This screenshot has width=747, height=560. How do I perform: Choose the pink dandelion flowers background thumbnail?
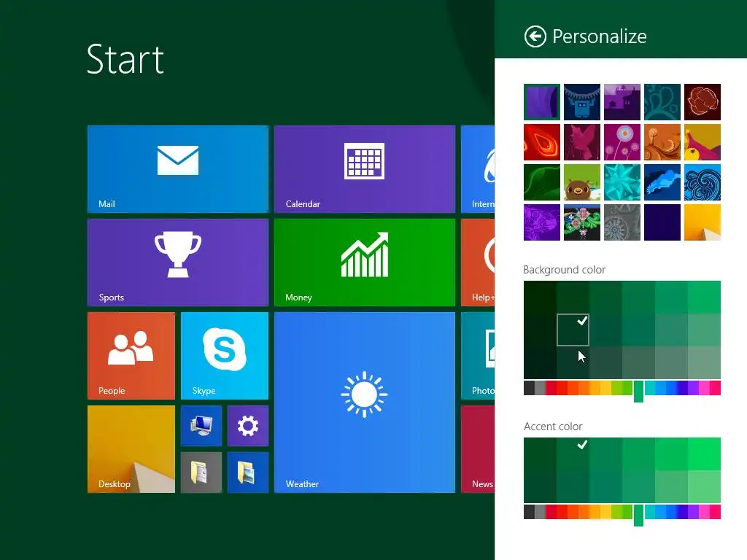[622, 142]
